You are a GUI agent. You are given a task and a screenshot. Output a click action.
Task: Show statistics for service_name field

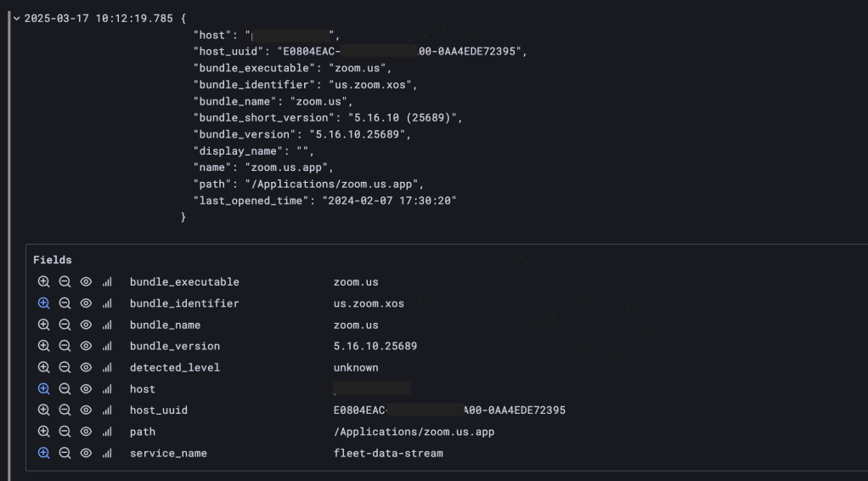coord(107,453)
